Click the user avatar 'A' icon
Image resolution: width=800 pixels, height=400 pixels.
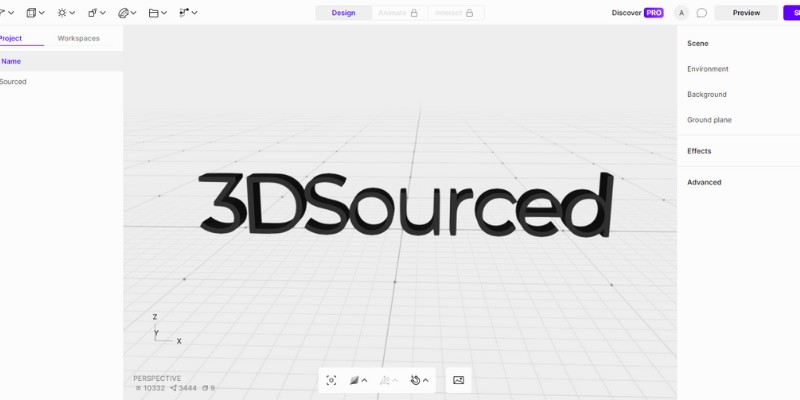click(681, 13)
